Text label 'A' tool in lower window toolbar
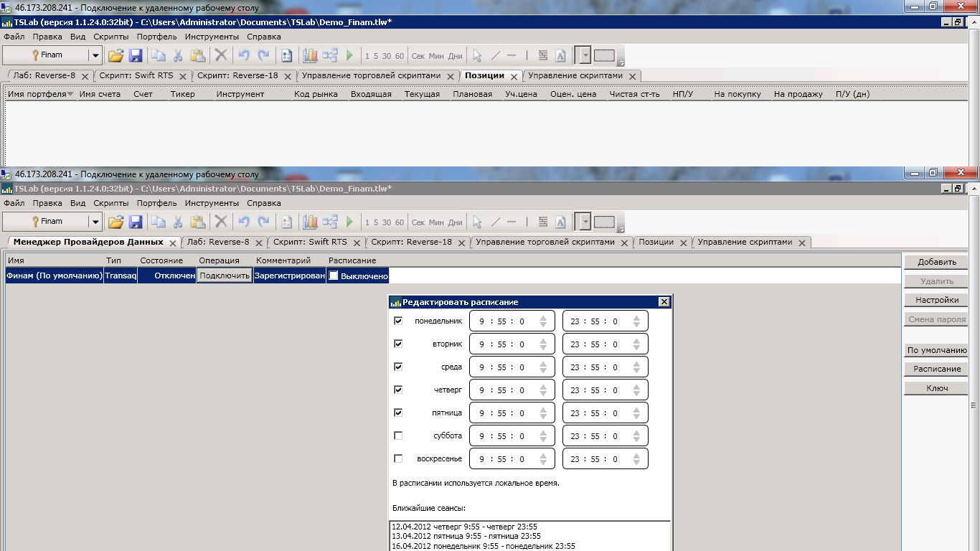Viewport: 980px width, 551px height. [x=561, y=222]
